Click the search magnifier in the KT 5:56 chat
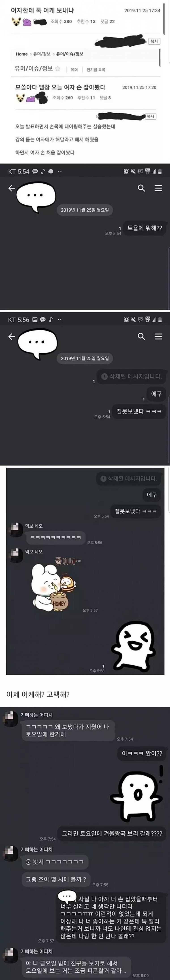Image resolution: width=170 pixels, height=980 pixels. tap(142, 336)
